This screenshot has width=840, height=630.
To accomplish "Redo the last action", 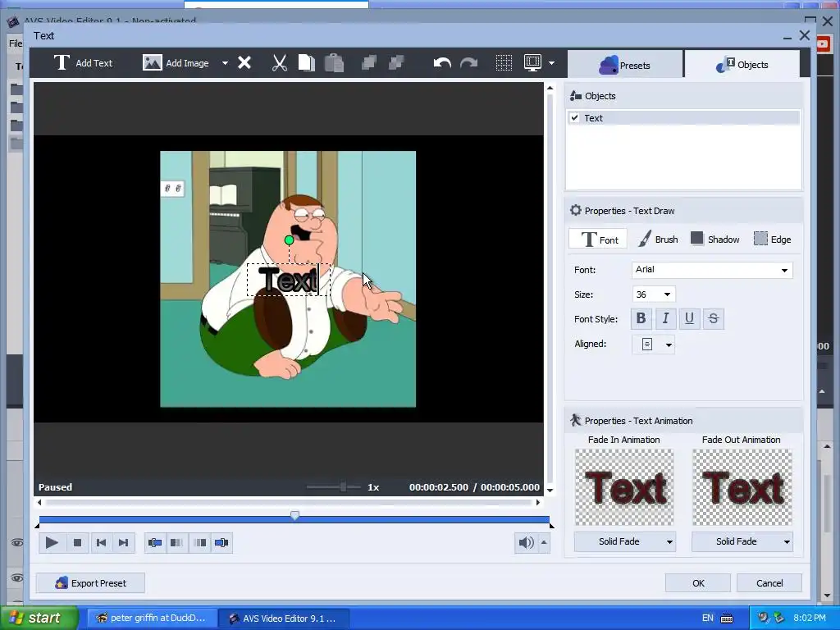I will click(x=468, y=63).
